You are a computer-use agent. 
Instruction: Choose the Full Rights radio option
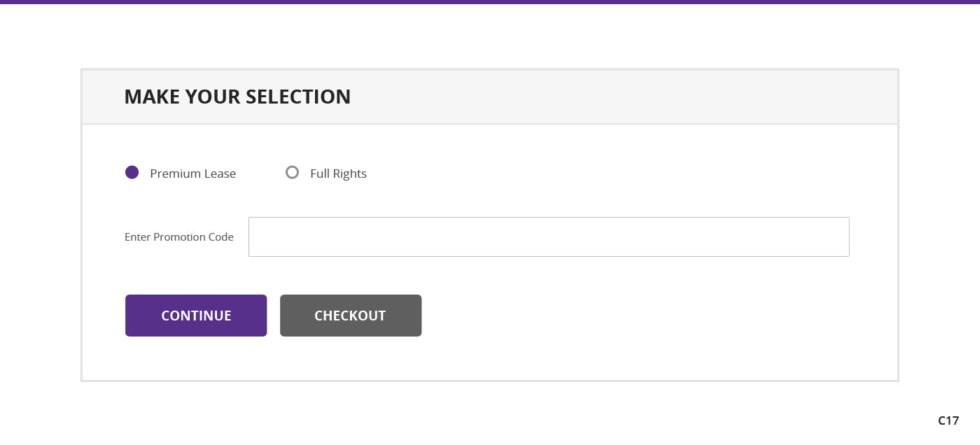293,172
